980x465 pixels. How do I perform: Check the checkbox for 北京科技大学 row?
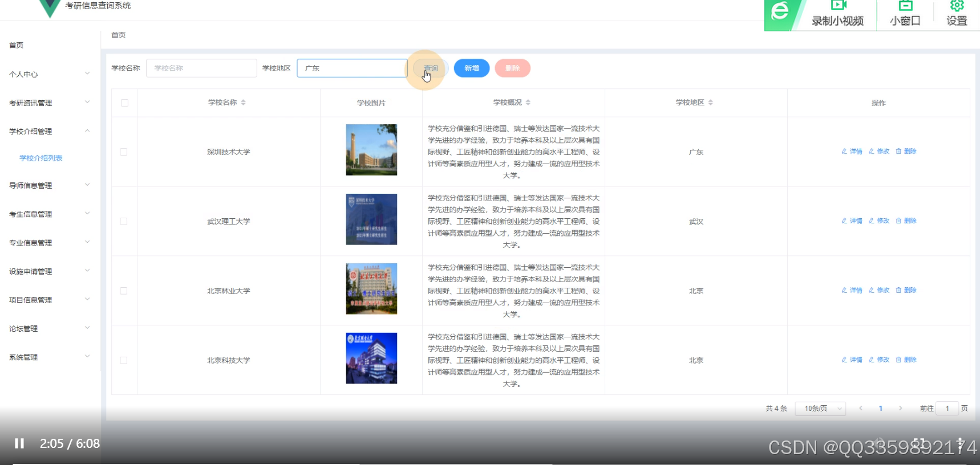[124, 361]
